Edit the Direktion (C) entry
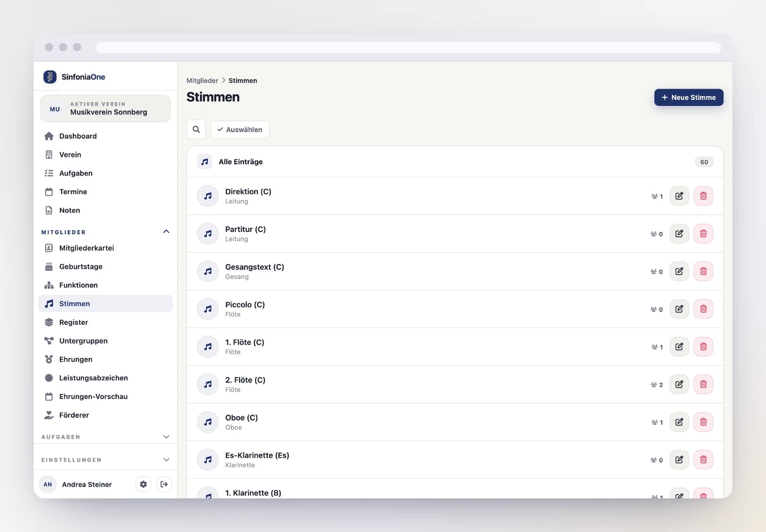This screenshot has width=766, height=532. 679,196
